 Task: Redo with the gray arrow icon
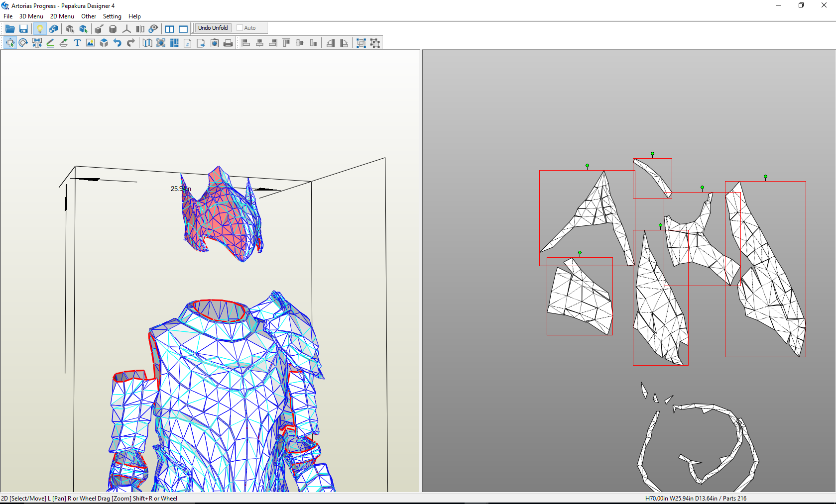point(130,43)
